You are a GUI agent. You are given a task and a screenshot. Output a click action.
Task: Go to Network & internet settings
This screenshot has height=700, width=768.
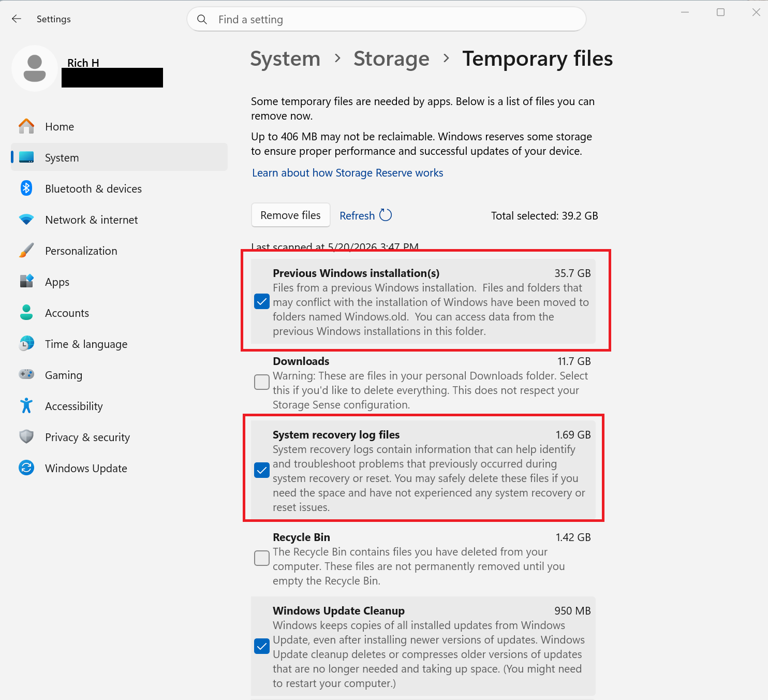point(119,220)
